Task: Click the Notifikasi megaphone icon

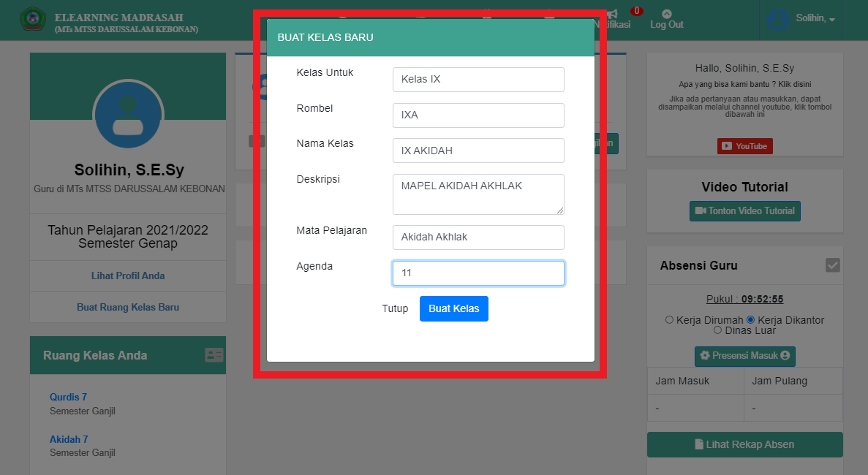Action: click(x=613, y=14)
